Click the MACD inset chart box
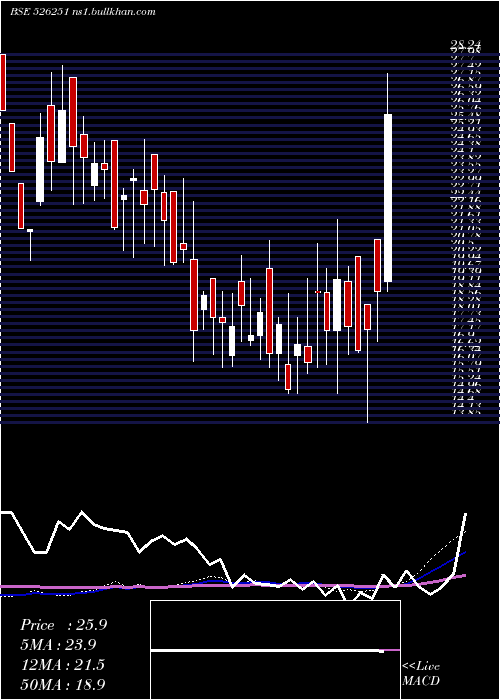This screenshot has height=700, width=500. click(x=275, y=650)
